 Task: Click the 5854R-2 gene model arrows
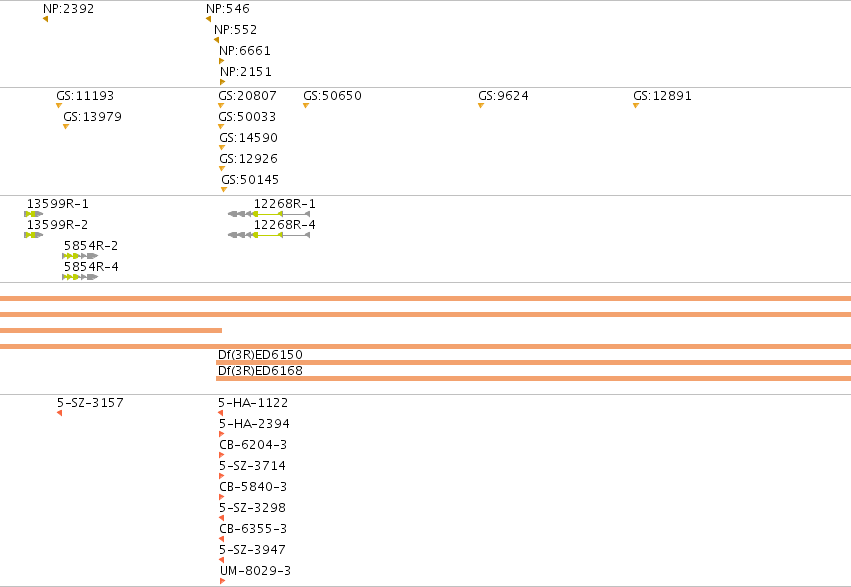(x=80, y=256)
